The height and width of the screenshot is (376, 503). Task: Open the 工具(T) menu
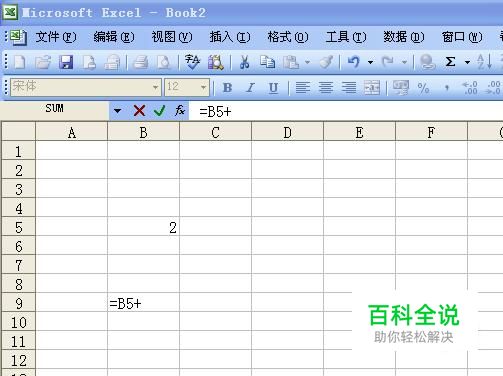346,37
